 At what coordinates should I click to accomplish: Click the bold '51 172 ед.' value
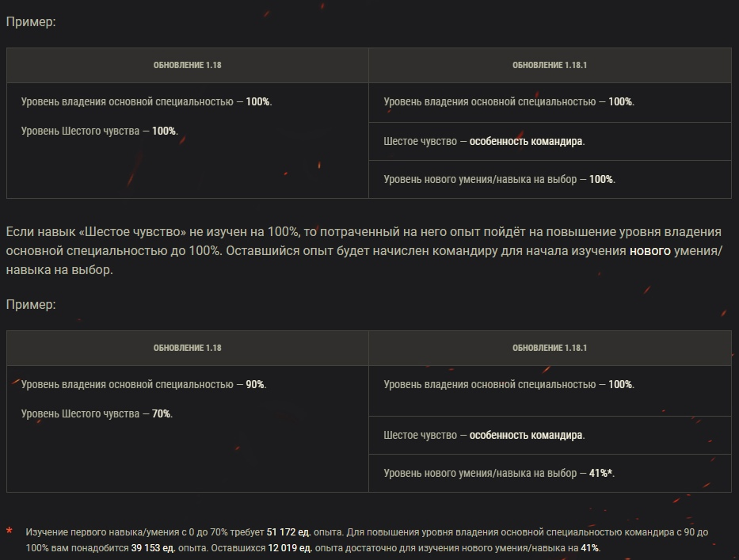[x=289, y=533]
